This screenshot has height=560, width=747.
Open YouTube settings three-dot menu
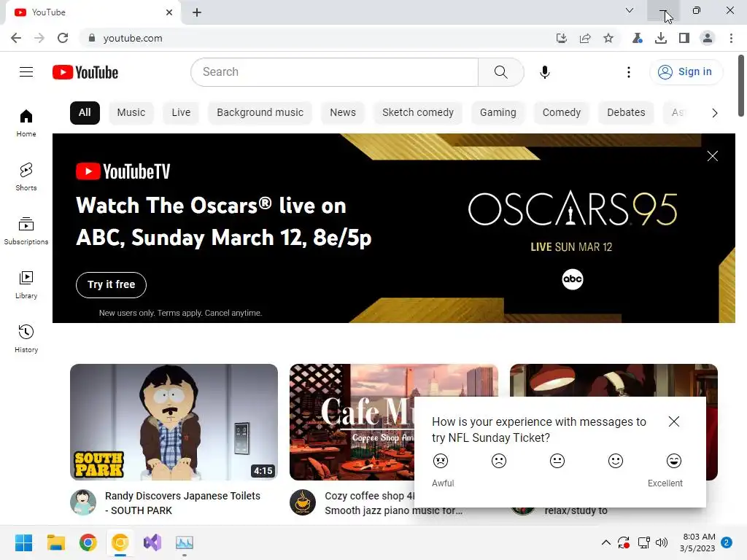coord(628,72)
